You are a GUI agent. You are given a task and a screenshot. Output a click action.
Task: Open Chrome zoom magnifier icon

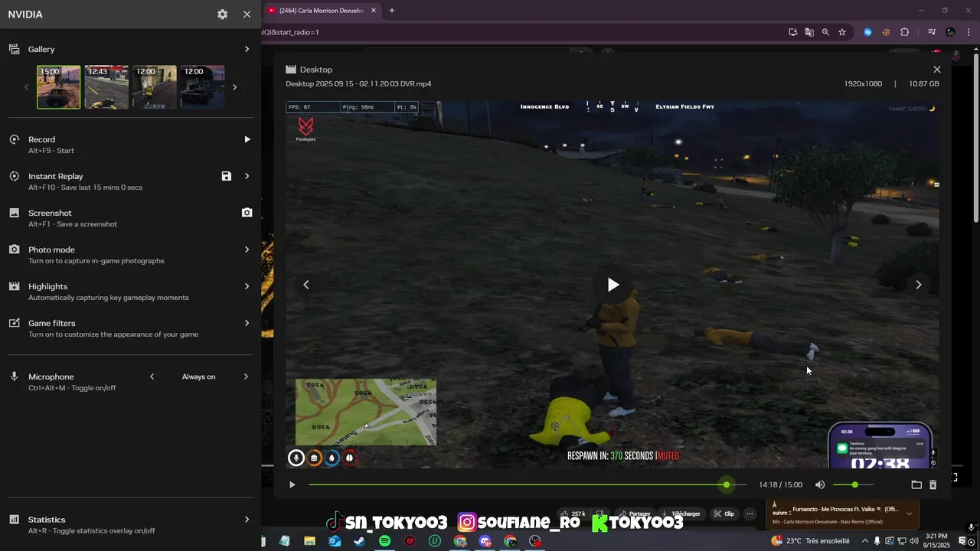point(825,32)
